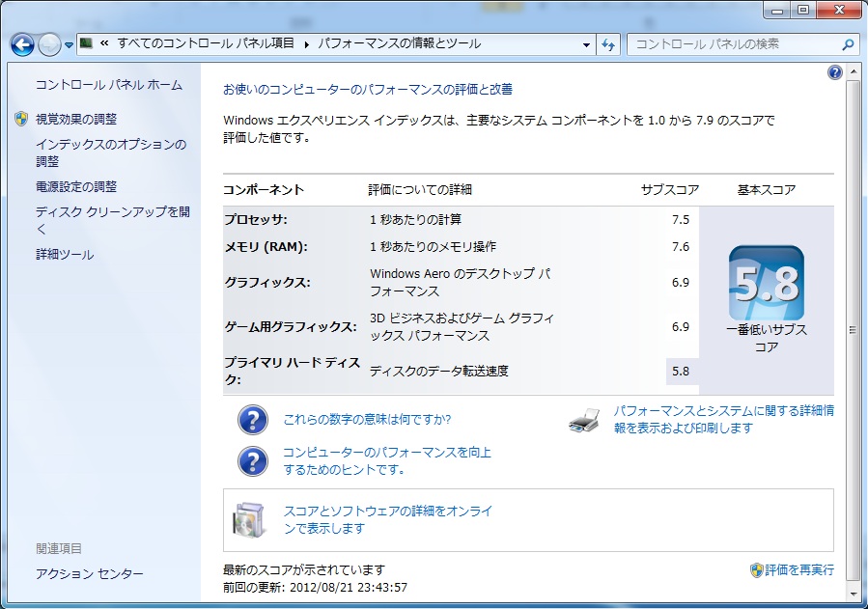Click the プライマリ ハード ディスク: row label
The height and width of the screenshot is (609, 868).
click(293, 372)
